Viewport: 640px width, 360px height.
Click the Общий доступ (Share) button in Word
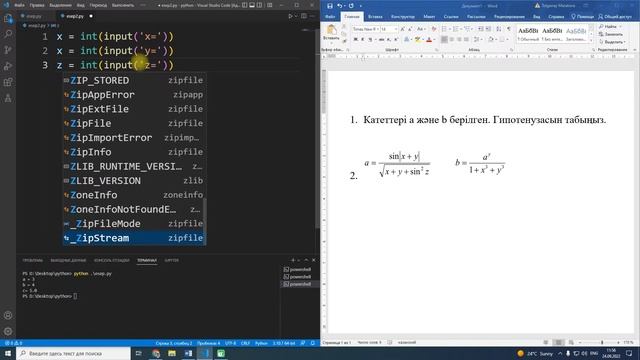[615, 17]
